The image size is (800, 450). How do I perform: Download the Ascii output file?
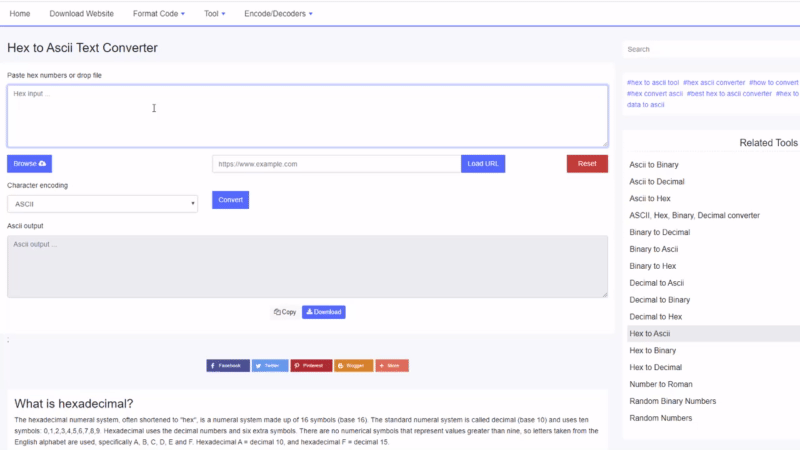click(x=324, y=312)
